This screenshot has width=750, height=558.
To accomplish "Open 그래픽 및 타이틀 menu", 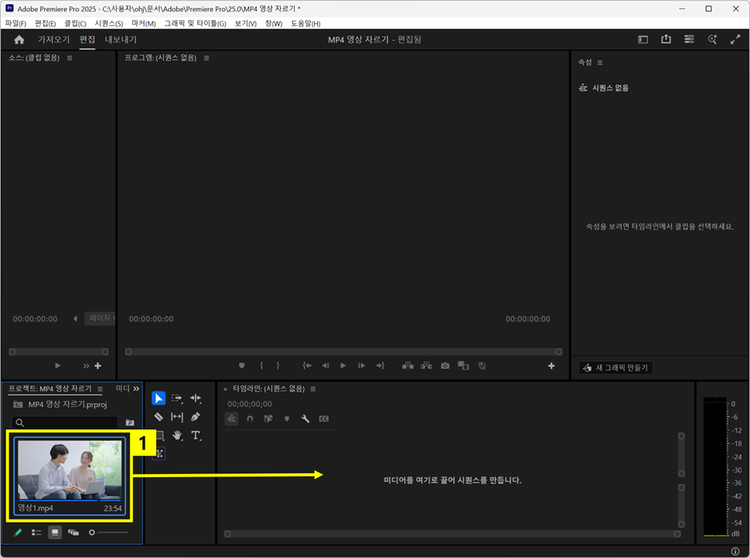I will point(195,23).
